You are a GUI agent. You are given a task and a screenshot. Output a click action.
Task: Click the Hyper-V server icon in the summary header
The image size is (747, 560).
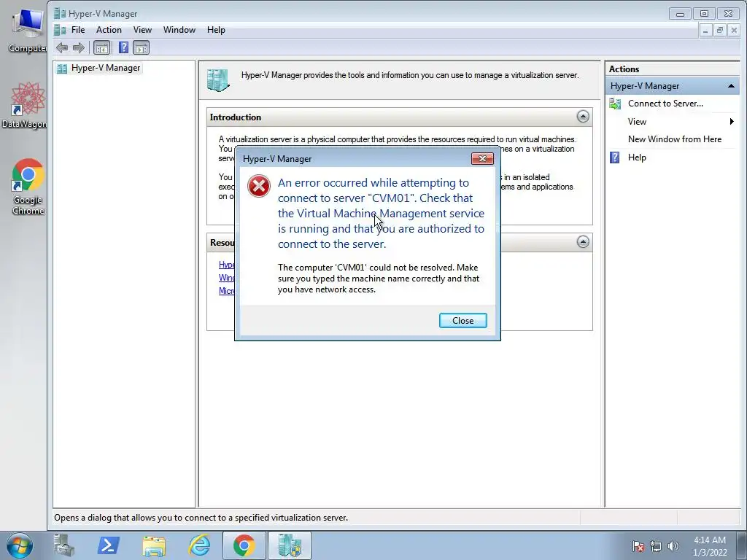[x=218, y=80]
